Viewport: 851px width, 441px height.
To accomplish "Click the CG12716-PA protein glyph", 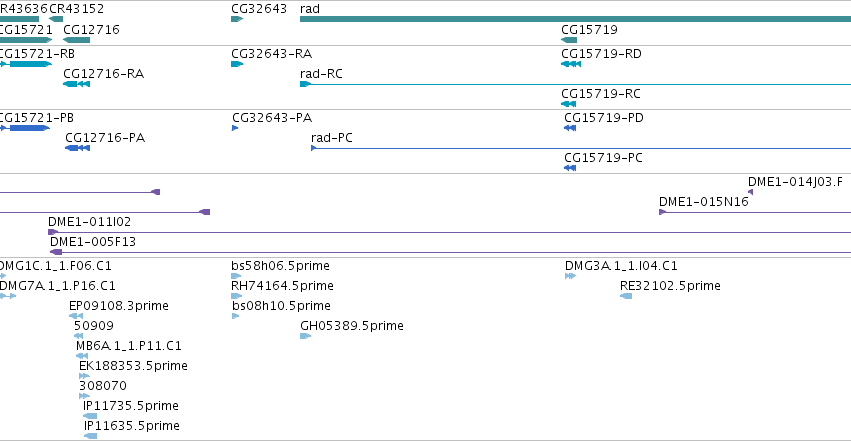I will pos(78,148).
